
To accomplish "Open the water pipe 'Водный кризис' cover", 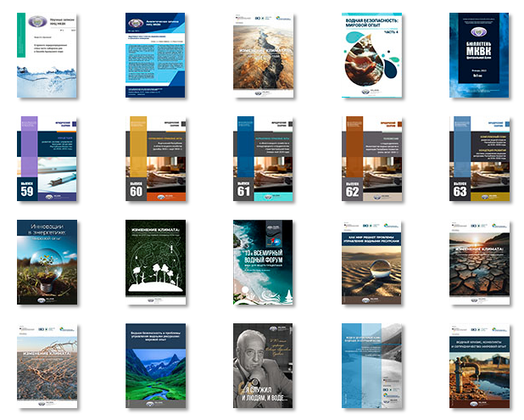I will point(478,366).
